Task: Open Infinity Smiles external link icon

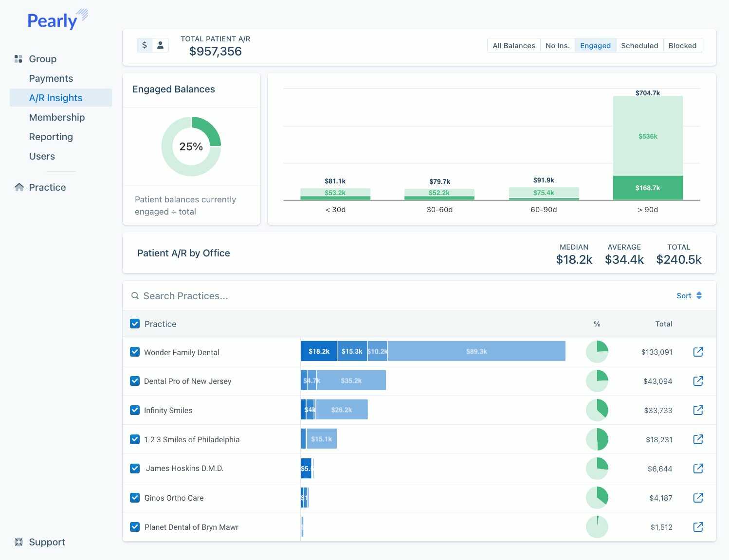Action: 698,410
